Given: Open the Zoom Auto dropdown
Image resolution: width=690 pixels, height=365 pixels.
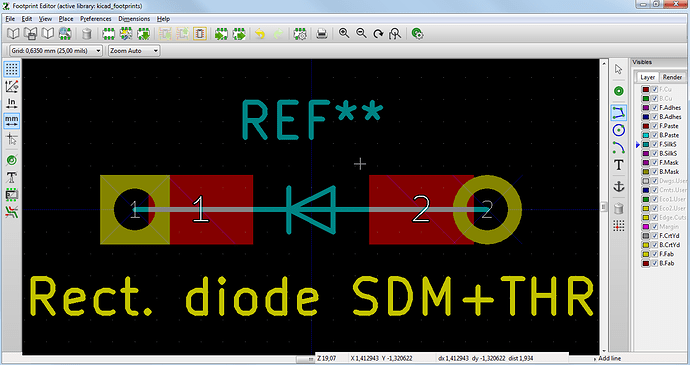Looking at the screenshot, I should (x=134, y=51).
